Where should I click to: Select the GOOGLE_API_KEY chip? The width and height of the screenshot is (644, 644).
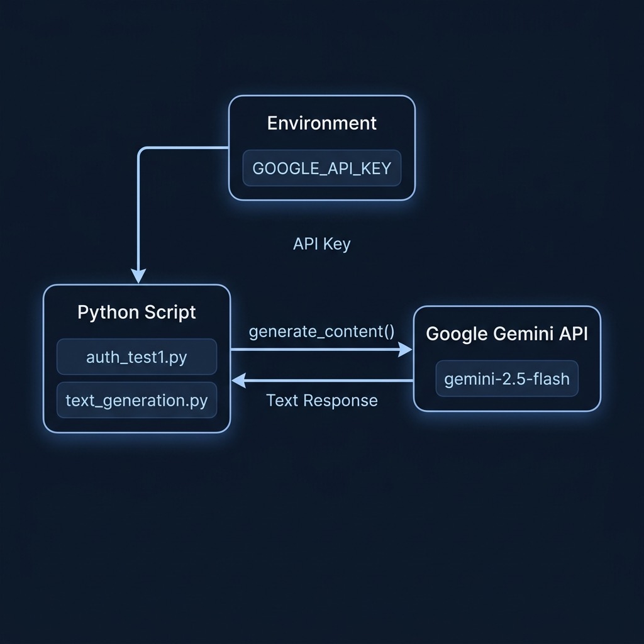pos(321,168)
